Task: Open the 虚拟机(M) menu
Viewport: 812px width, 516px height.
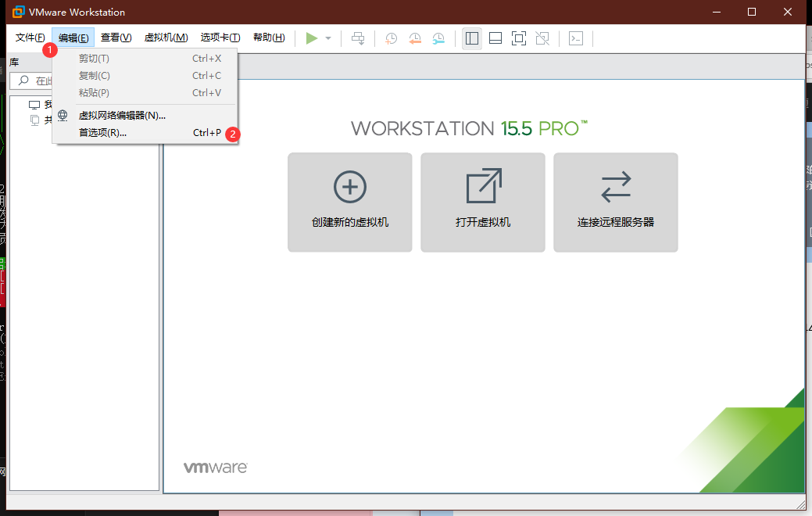Action: pyautogui.click(x=166, y=38)
